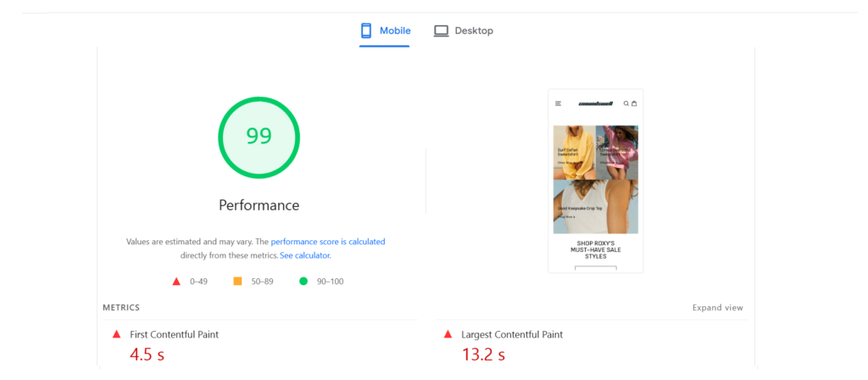Image resolution: width=868 pixels, height=380 pixels.
Task: Expand the metrics view
Action: coord(717,308)
